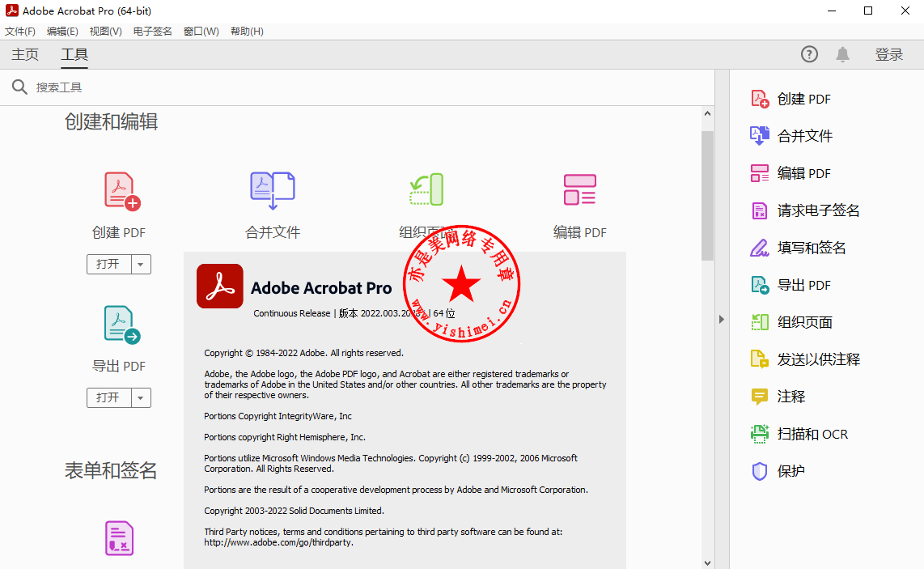Screen dimensions: 924x569
Task: Select 填写和签名 icon in right sidebar
Action: pos(760,248)
